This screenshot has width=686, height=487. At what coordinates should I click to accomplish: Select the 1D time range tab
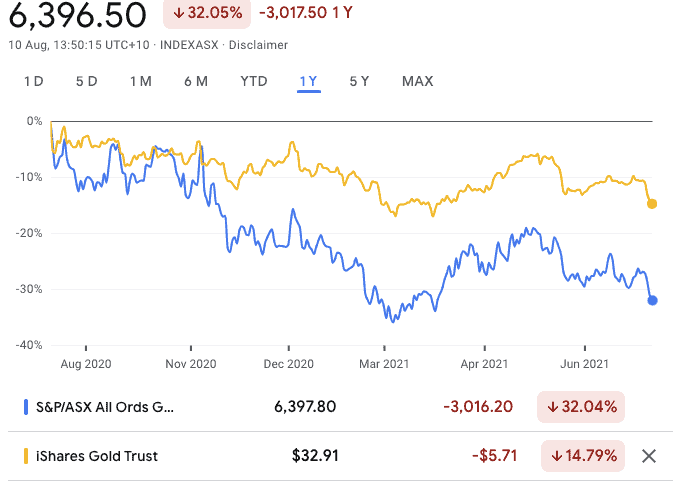[34, 81]
